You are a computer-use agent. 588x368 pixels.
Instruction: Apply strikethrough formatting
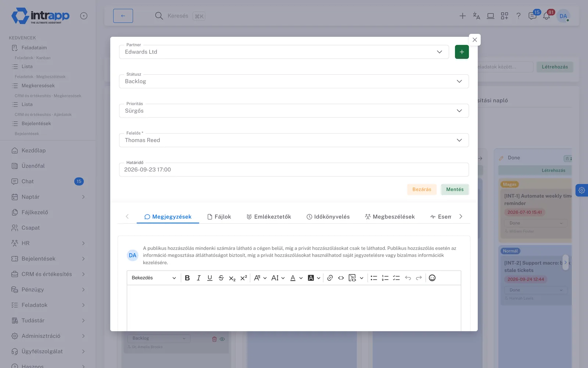(x=221, y=278)
